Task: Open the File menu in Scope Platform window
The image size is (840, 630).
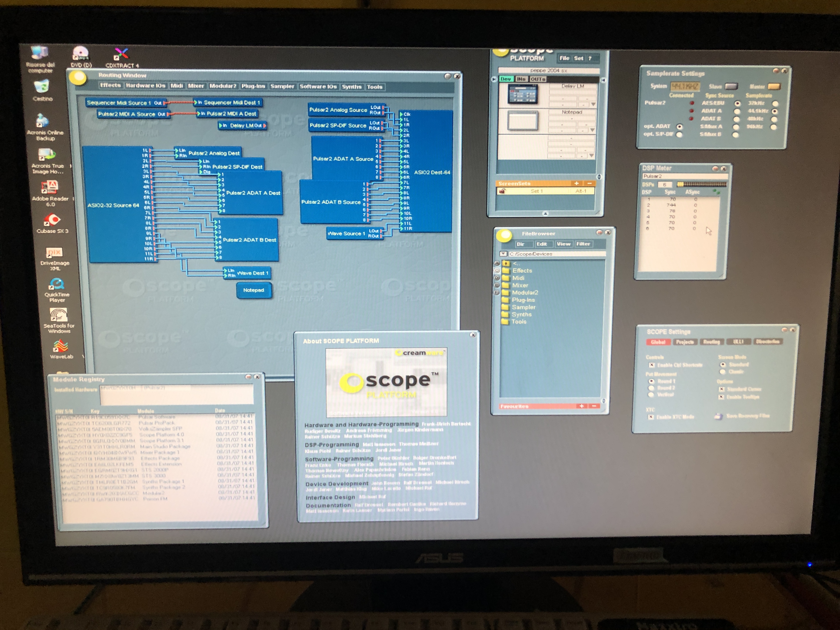Action: tap(564, 58)
